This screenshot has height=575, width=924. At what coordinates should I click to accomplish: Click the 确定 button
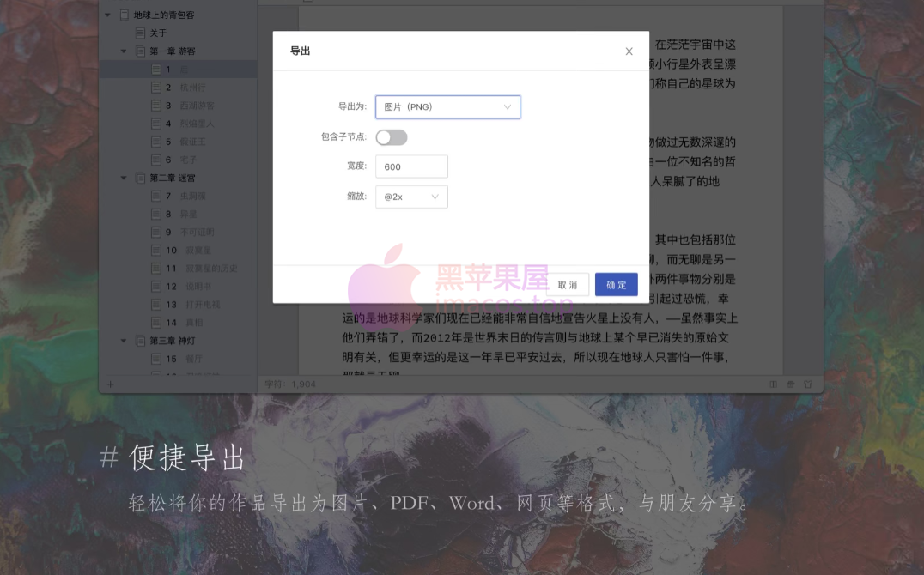coord(616,285)
